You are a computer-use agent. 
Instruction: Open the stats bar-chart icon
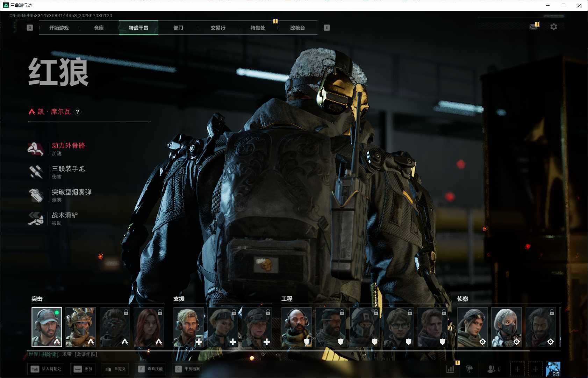coord(450,369)
